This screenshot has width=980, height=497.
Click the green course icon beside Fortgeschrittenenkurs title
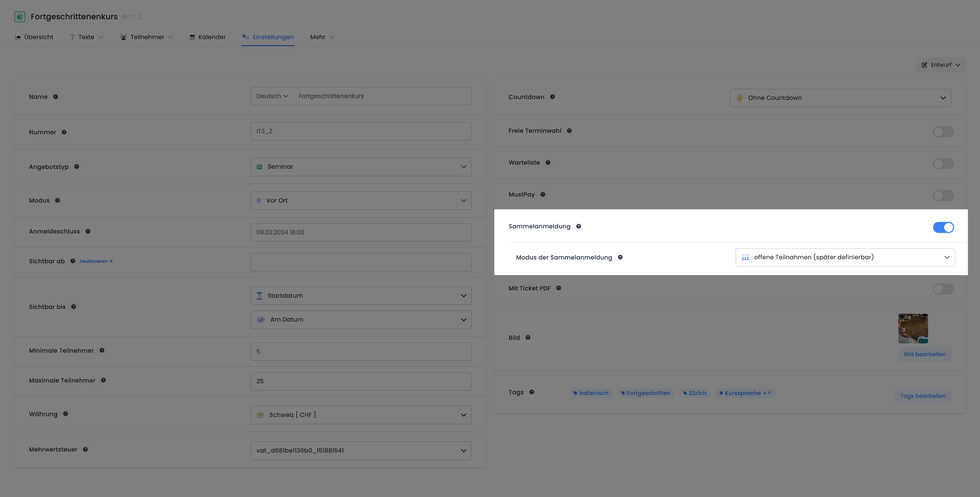pos(20,17)
